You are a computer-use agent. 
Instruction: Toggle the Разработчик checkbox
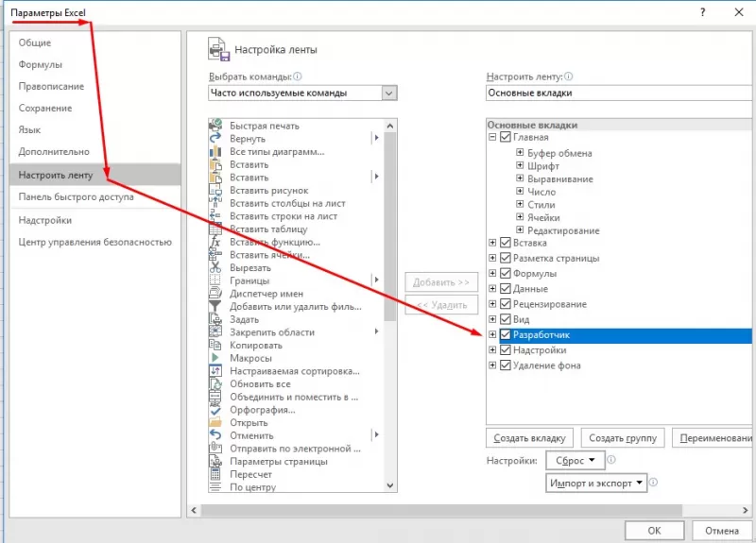[506, 334]
